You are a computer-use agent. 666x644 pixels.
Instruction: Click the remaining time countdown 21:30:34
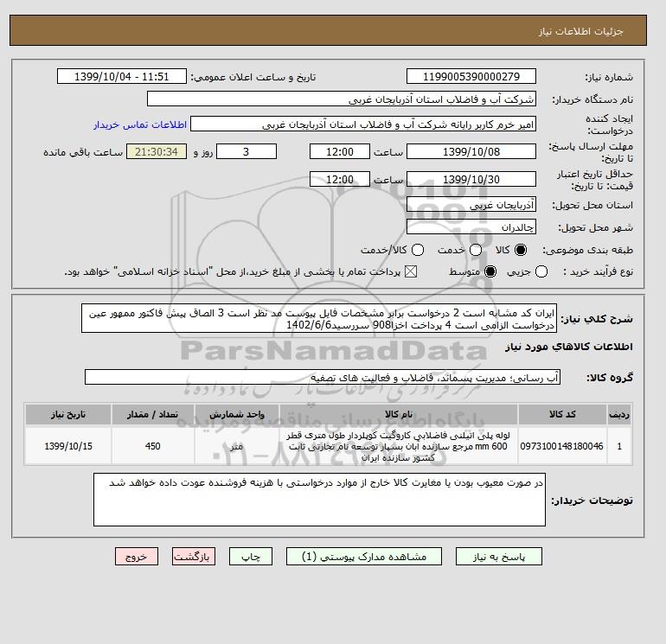tap(157, 151)
